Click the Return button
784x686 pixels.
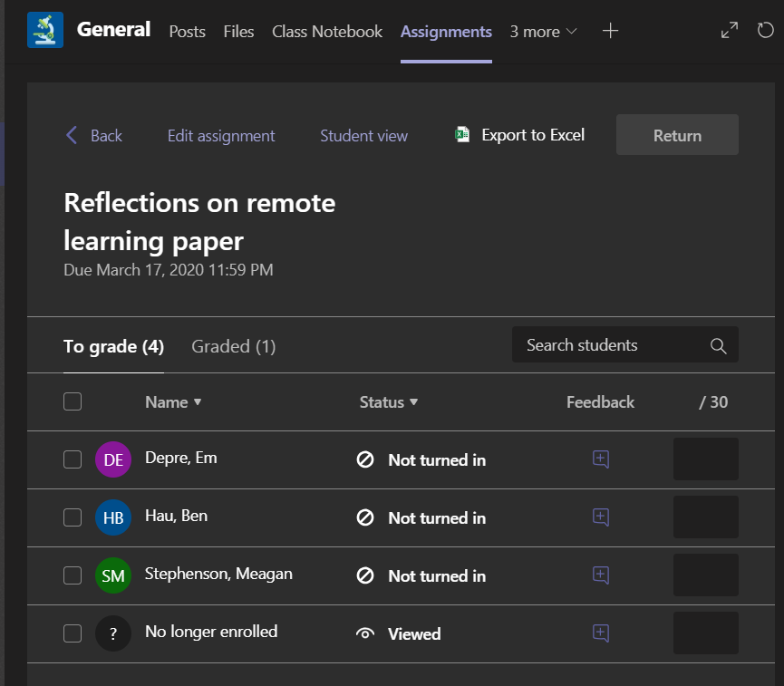(x=677, y=134)
